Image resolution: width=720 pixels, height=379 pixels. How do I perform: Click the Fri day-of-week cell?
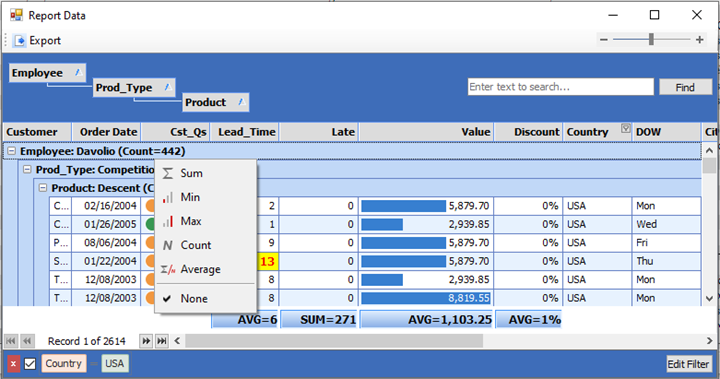pos(666,243)
